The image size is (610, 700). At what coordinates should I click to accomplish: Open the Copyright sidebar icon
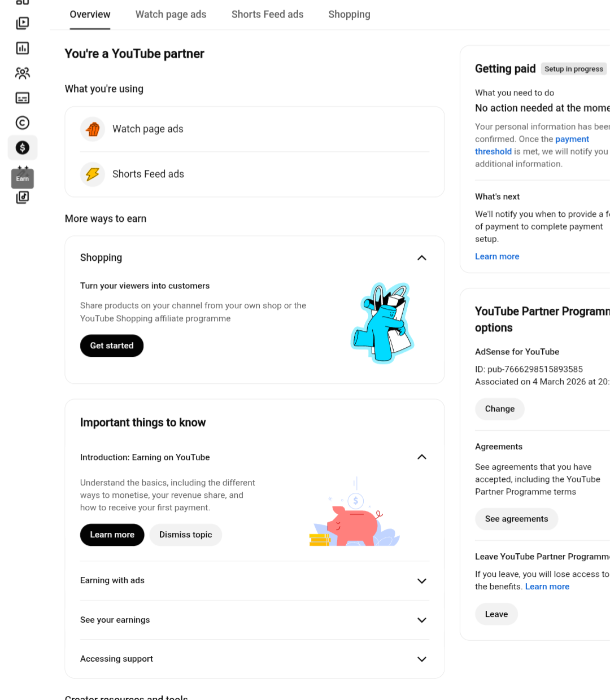coord(23,123)
